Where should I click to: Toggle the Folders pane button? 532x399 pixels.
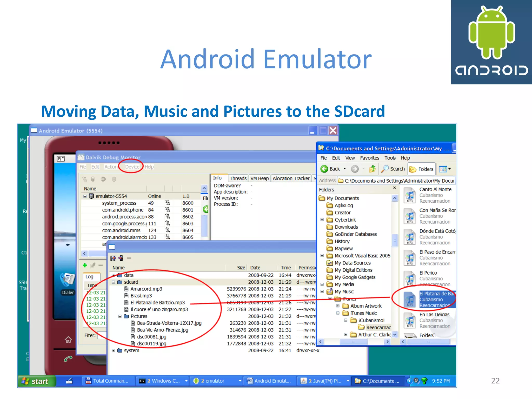pyautogui.click(x=422, y=169)
